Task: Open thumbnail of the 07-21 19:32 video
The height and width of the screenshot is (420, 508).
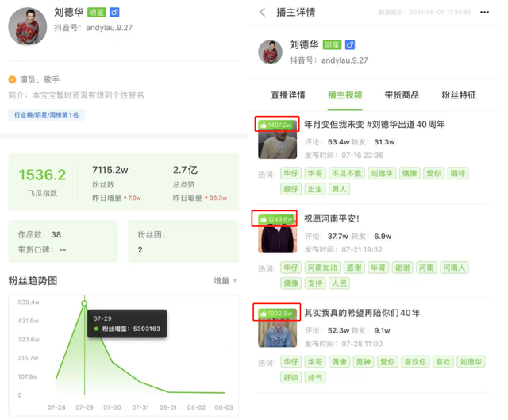Action: [277, 233]
